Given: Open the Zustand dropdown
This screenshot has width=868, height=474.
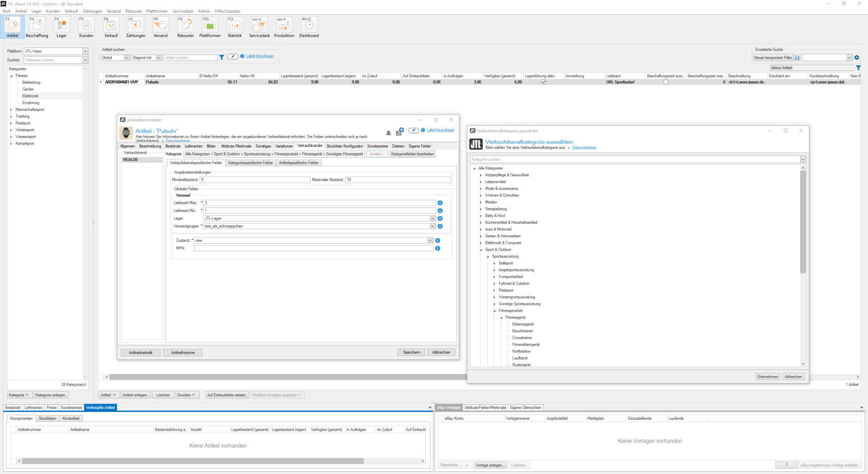Looking at the screenshot, I should [430, 240].
